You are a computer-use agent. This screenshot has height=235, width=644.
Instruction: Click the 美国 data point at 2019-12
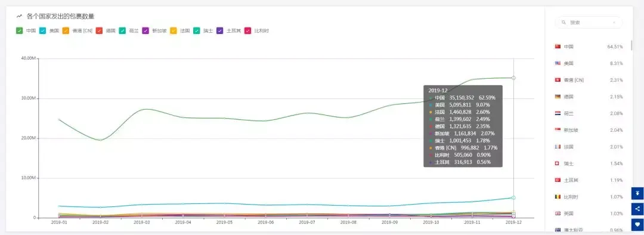tap(513, 197)
